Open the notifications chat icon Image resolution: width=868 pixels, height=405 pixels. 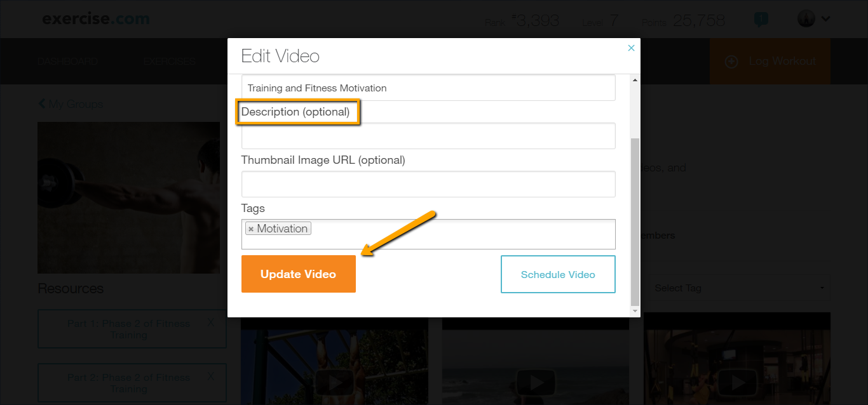[761, 20]
